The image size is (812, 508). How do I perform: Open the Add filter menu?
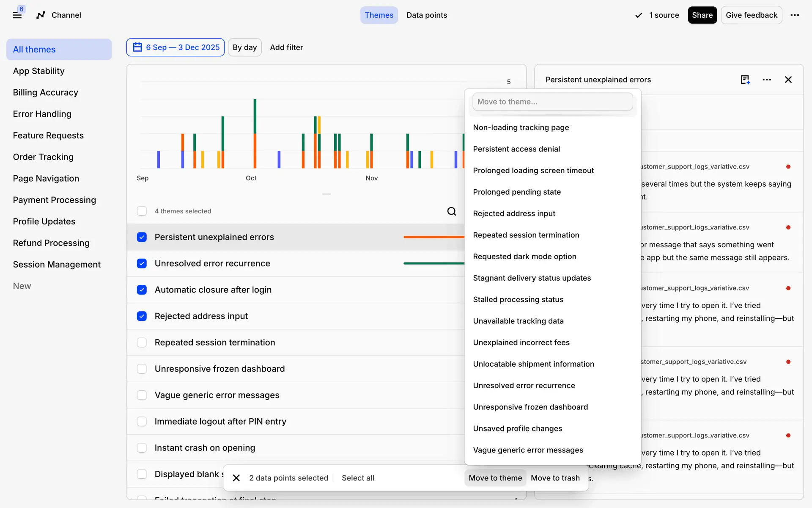coord(286,47)
